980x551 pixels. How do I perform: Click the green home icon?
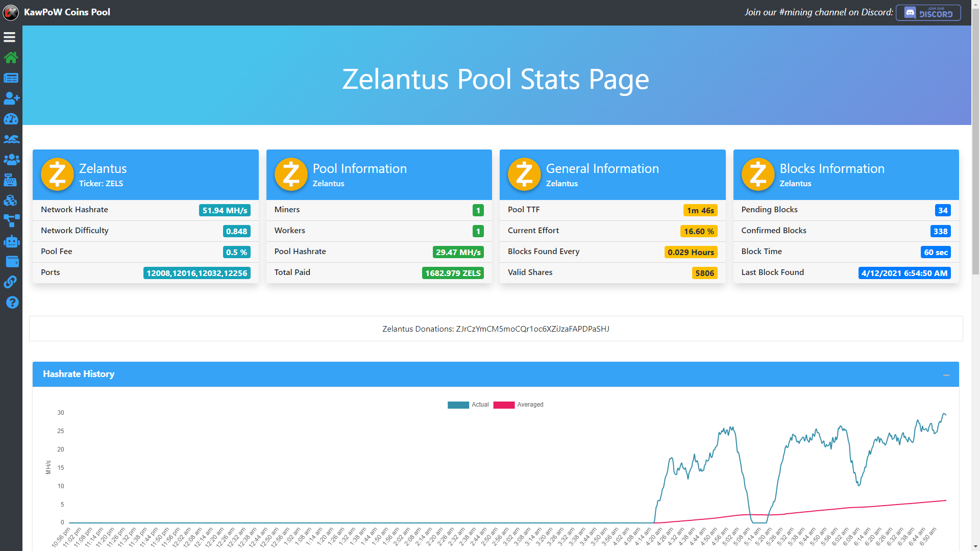pyautogui.click(x=11, y=57)
